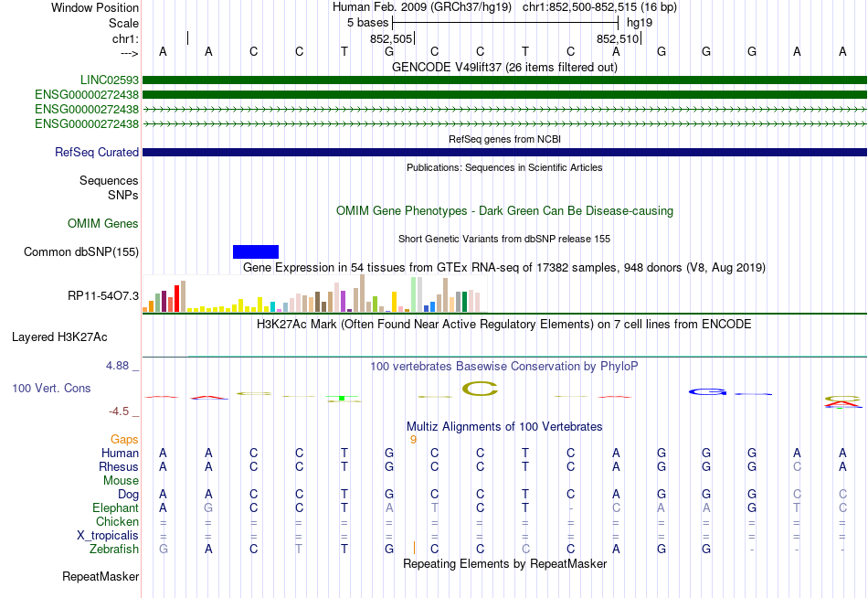Image resolution: width=868 pixels, height=598 pixels.
Task: Click the H3K27Ac Mark track title
Action: pyautogui.click(x=504, y=325)
